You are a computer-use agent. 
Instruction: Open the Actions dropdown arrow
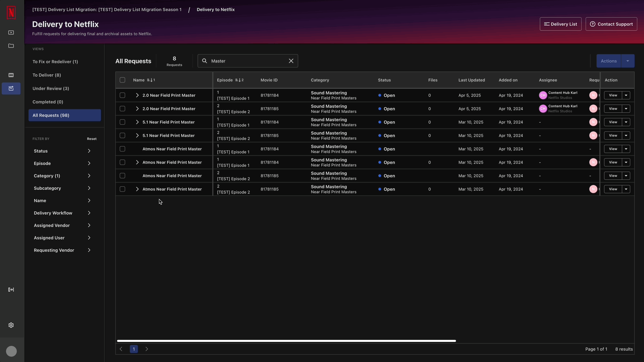click(x=628, y=61)
